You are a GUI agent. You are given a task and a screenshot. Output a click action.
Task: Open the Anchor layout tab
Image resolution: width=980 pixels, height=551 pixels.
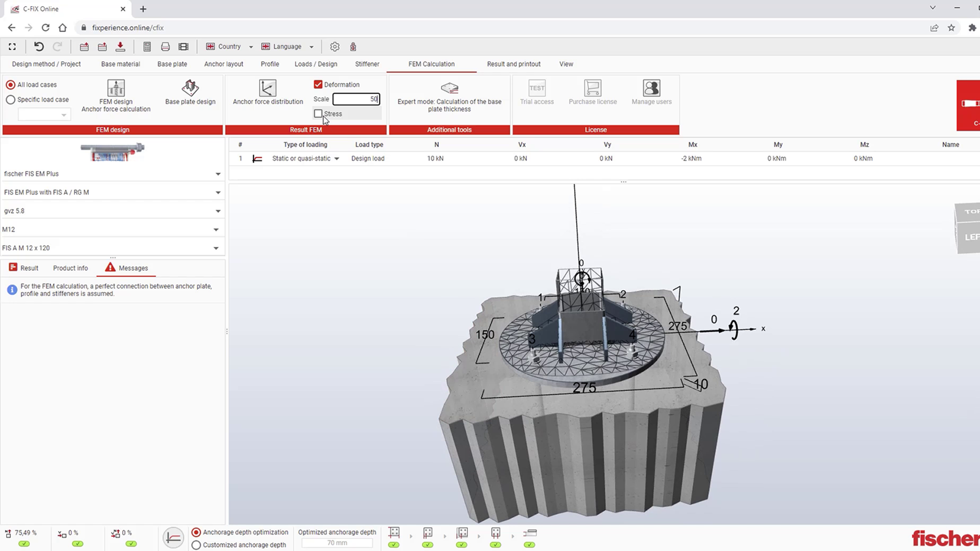[223, 64]
